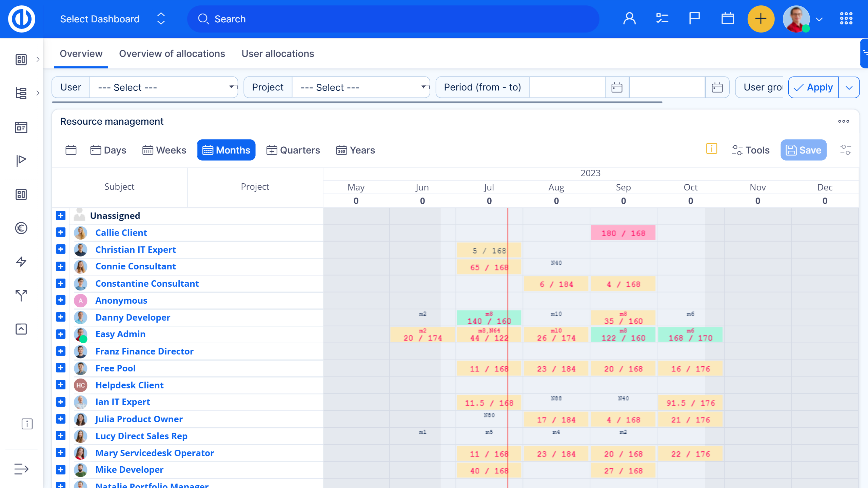Click the task checklist icon in header

(662, 19)
